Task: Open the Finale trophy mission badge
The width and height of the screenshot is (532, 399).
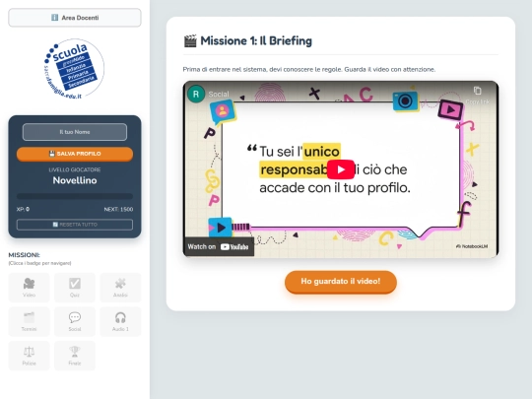Action: click(x=75, y=356)
